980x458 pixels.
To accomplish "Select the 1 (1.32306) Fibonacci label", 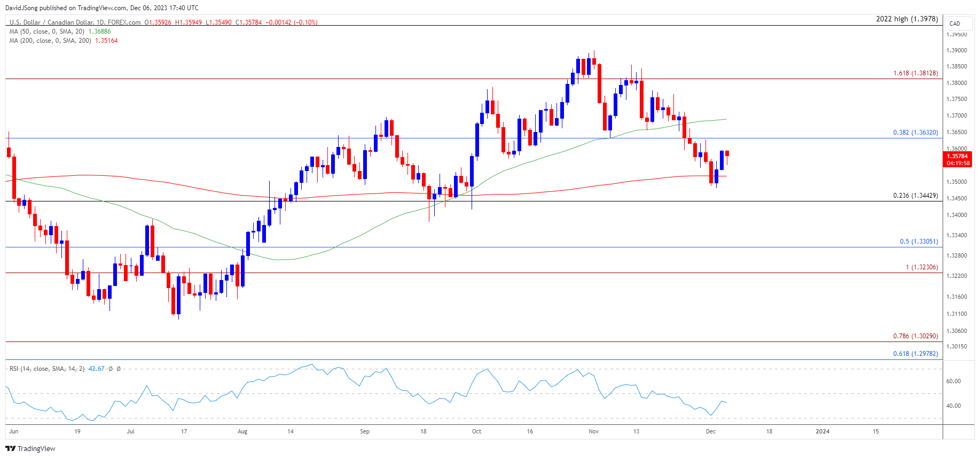I will pyautogui.click(x=922, y=267).
